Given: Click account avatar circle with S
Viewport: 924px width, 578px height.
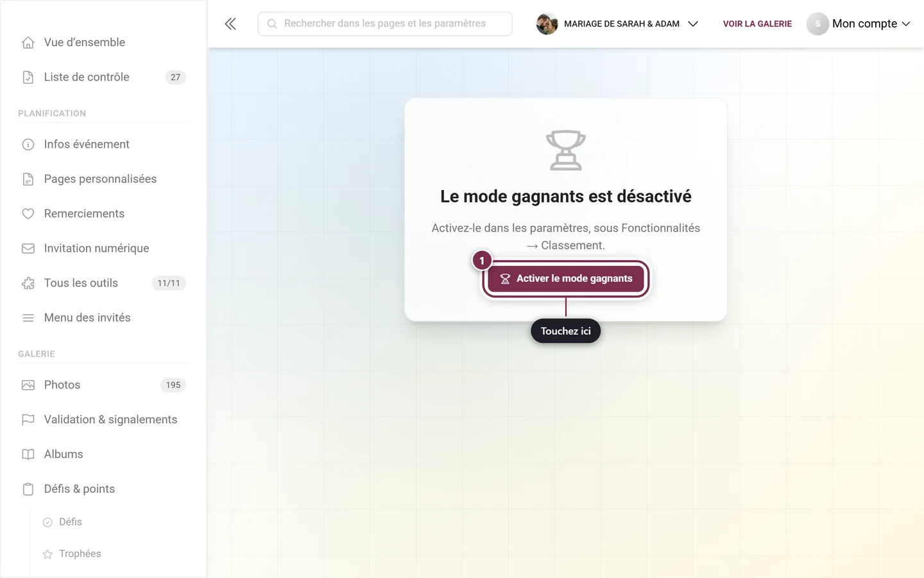Looking at the screenshot, I should pyautogui.click(x=817, y=24).
